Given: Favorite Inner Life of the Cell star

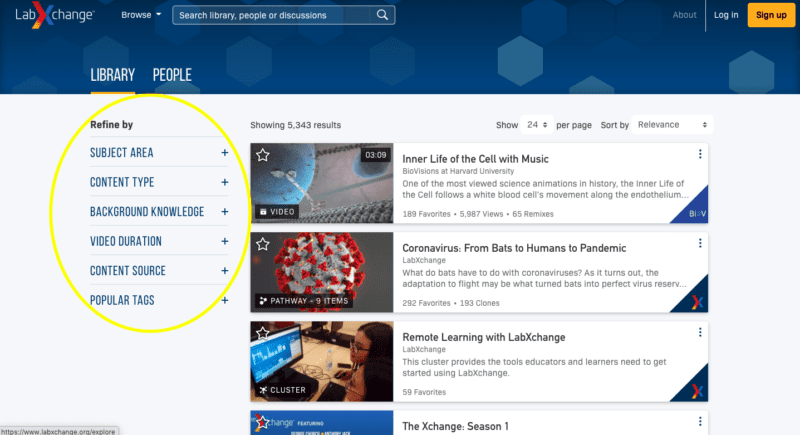Looking at the screenshot, I should [x=263, y=155].
